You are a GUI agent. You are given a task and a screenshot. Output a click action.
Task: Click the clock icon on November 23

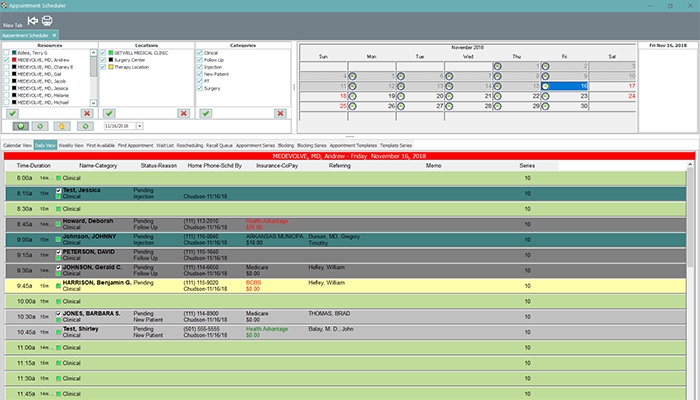[543, 97]
